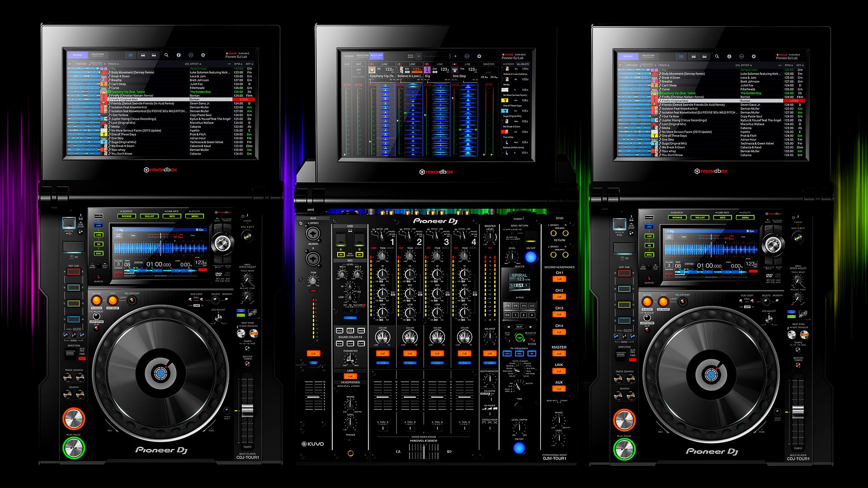Toggle MASTER TEMPO on the left CDJ
The height and width of the screenshot is (488, 868).
point(247,363)
